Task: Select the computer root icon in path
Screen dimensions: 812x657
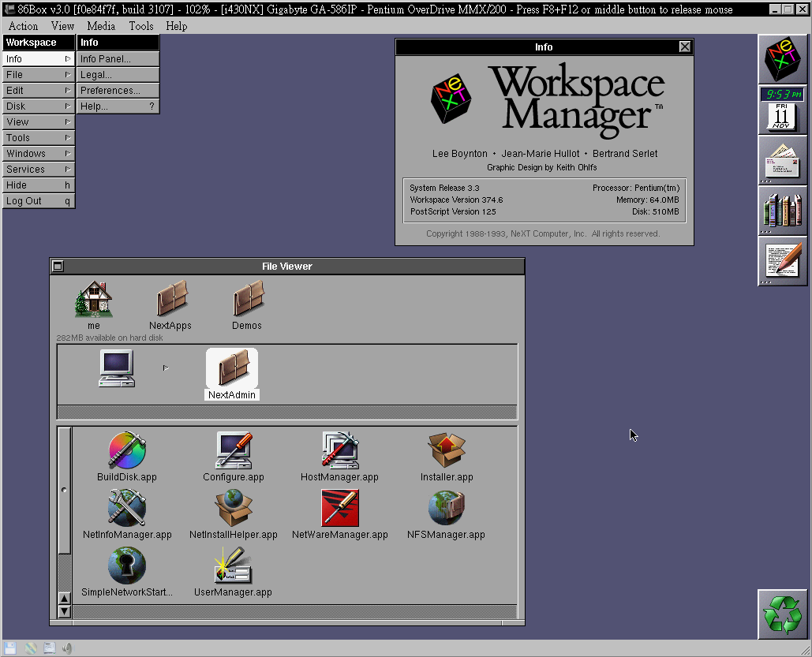Action: tap(117, 368)
